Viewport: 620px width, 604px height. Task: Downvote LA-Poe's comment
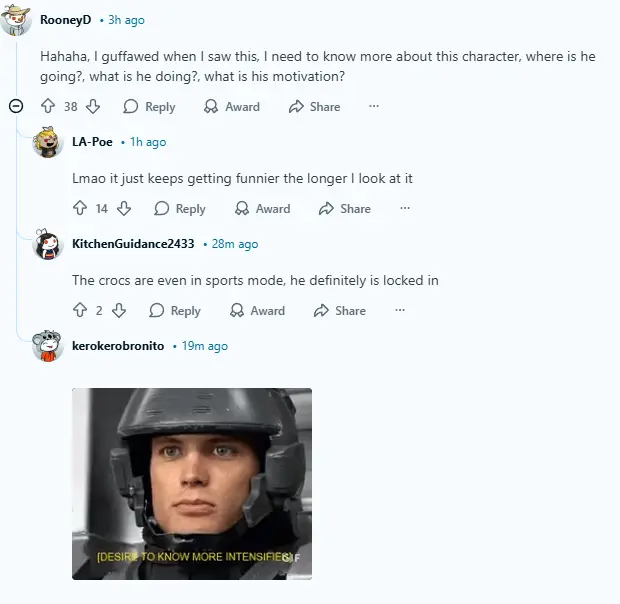pyautogui.click(x=124, y=208)
